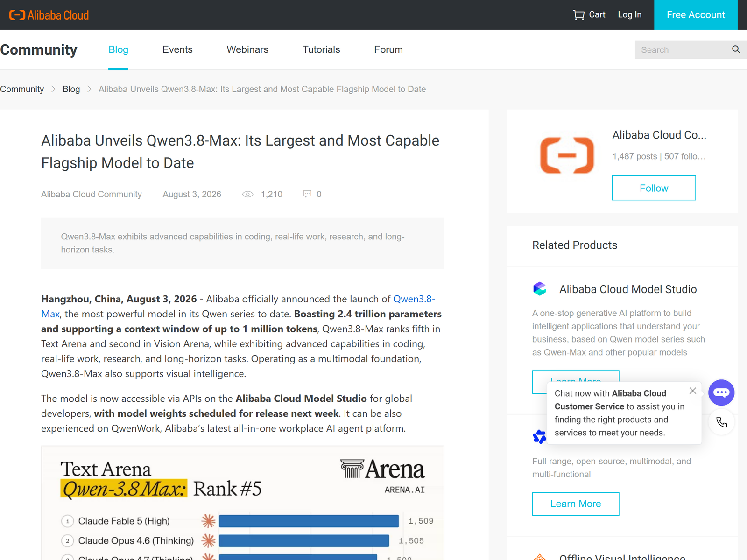
Task: Go to Blog in the breadcrumb
Action: [x=71, y=89]
